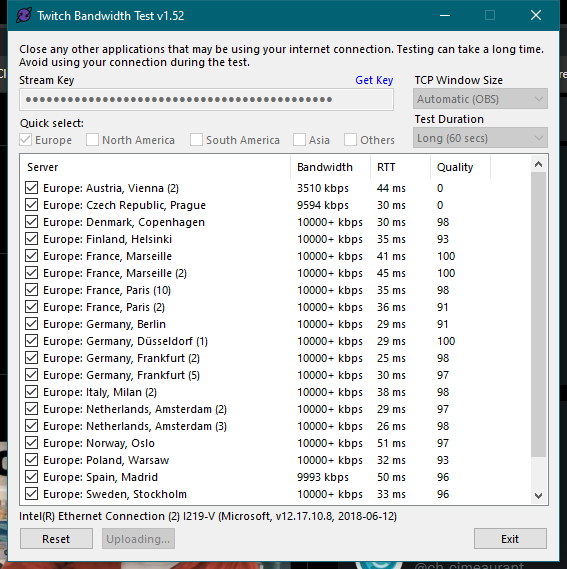Select the Europe: France, Marseille row text
The width and height of the screenshot is (567, 569).
click(x=107, y=256)
